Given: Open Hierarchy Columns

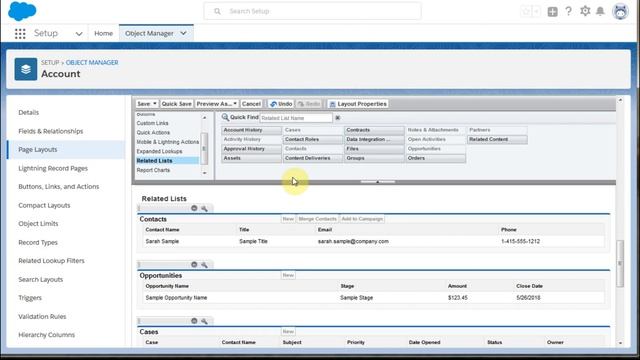Looking at the screenshot, I should pos(47,335).
